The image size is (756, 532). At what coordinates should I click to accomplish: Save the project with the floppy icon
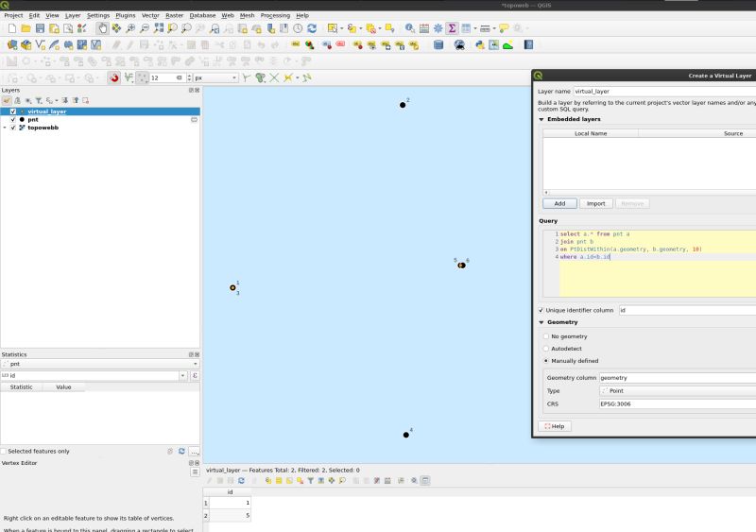40,28
